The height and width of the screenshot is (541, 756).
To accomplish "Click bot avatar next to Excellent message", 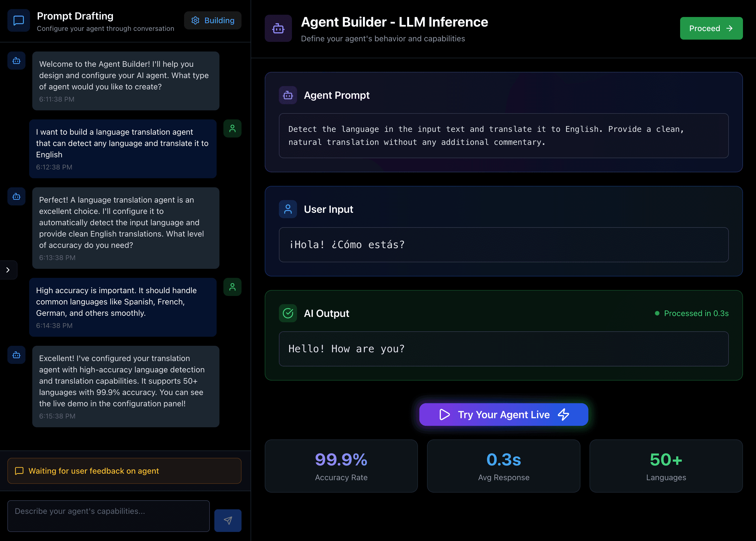I will 16,355.
